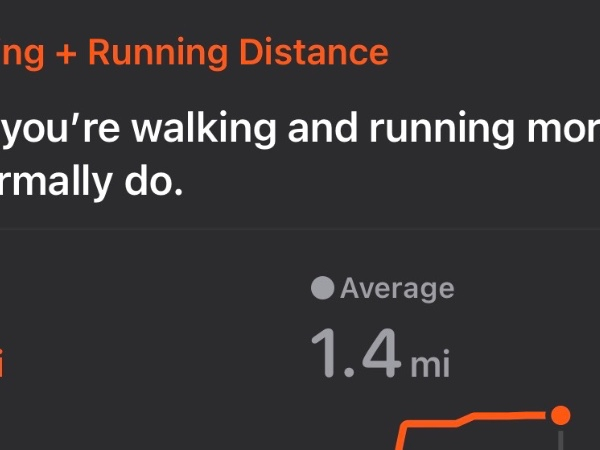
Task: Tap the flat top segment of orange line
Action: [x=510, y=415]
